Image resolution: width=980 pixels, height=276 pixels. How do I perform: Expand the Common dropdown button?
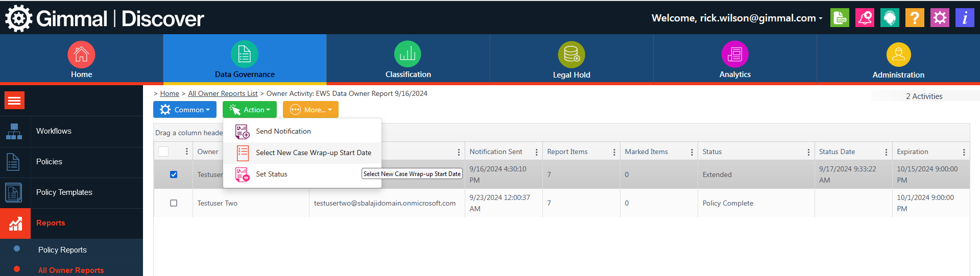[185, 110]
